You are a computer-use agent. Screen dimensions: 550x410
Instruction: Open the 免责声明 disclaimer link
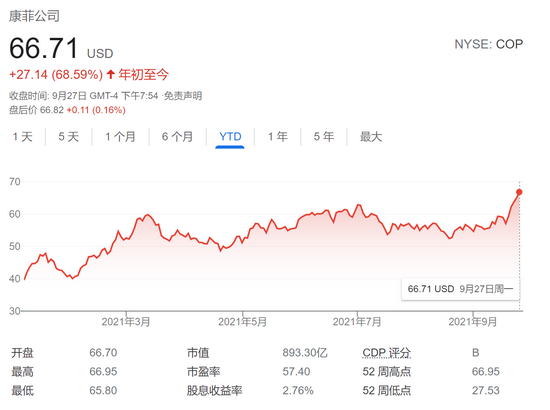(183, 96)
